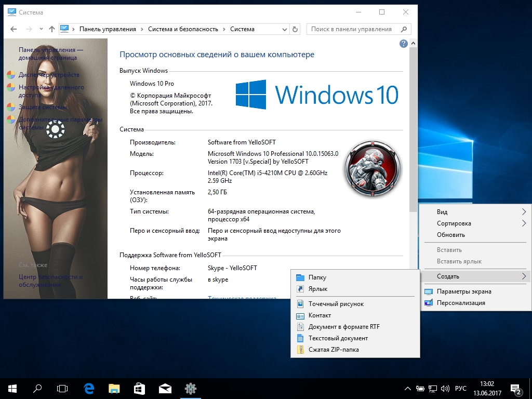Open Task View from the taskbar
Screen dimensions: 532x399
coord(62,389)
